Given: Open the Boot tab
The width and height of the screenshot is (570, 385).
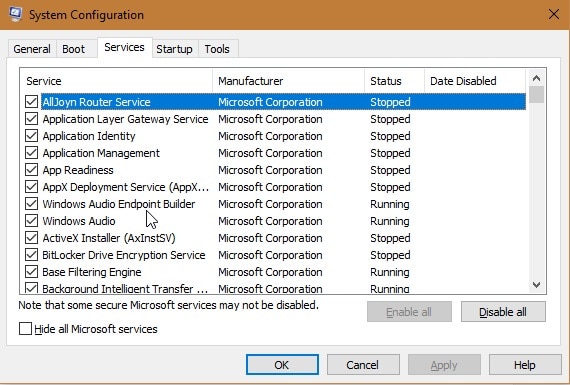Looking at the screenshot, I should point(73,49).
